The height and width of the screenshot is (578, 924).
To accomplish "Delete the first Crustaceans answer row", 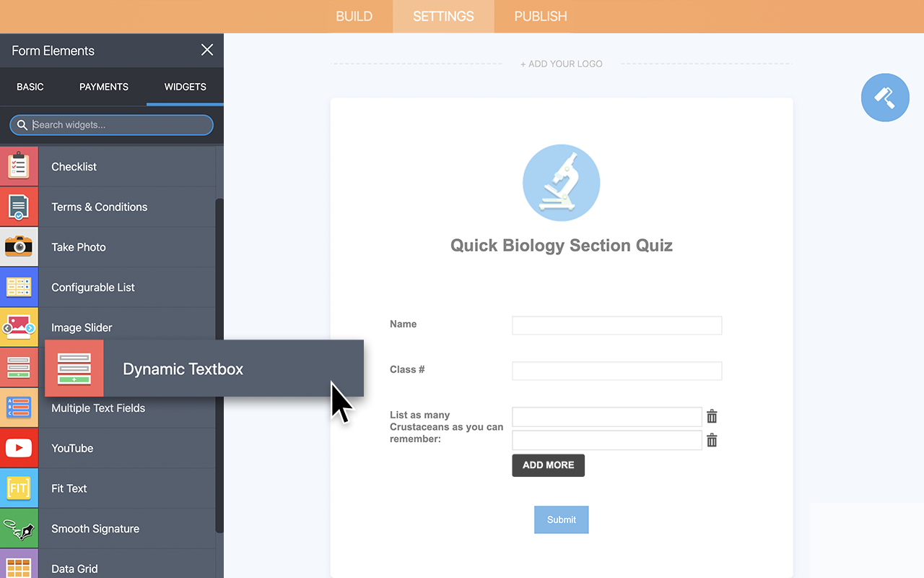I will point(712,416).
